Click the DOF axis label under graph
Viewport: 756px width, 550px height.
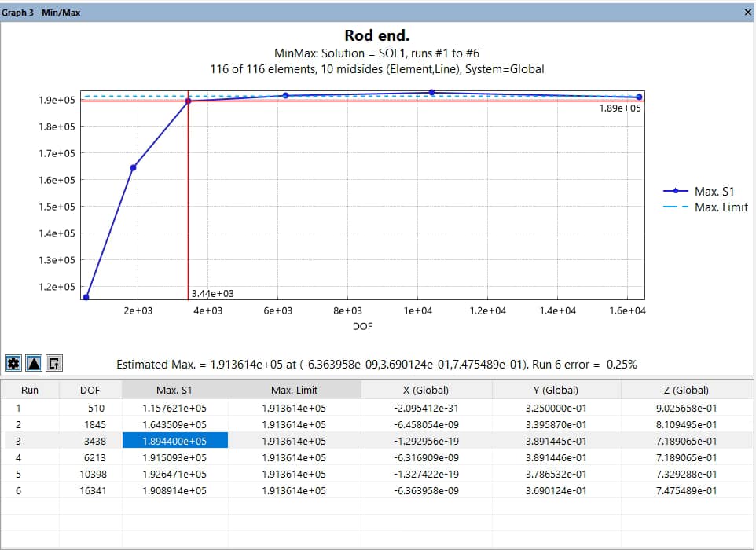(362, 326)
